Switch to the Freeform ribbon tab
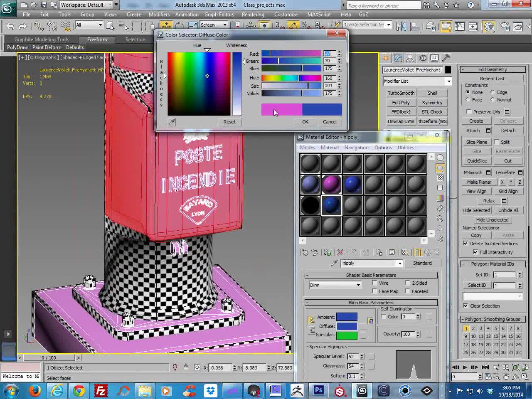The width and height of the screenshot is (532, 399). click(x=97, y=39)
